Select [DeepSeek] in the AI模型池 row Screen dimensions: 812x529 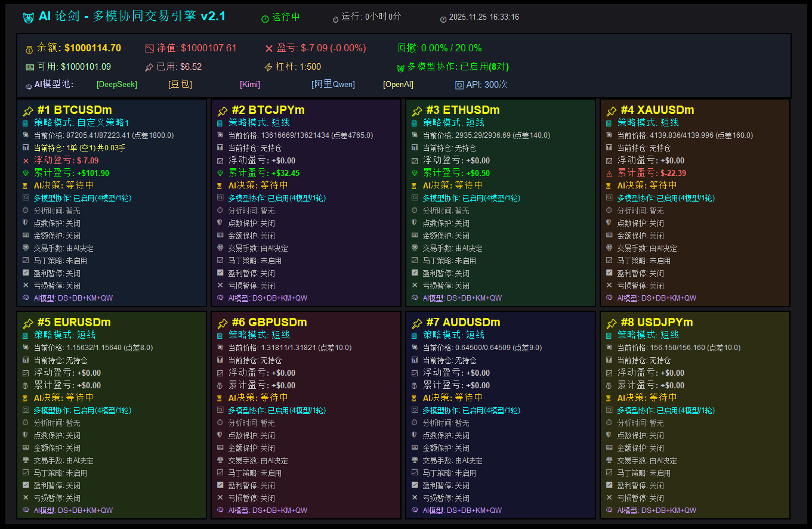pyautogui.click(x=117, y=85)
